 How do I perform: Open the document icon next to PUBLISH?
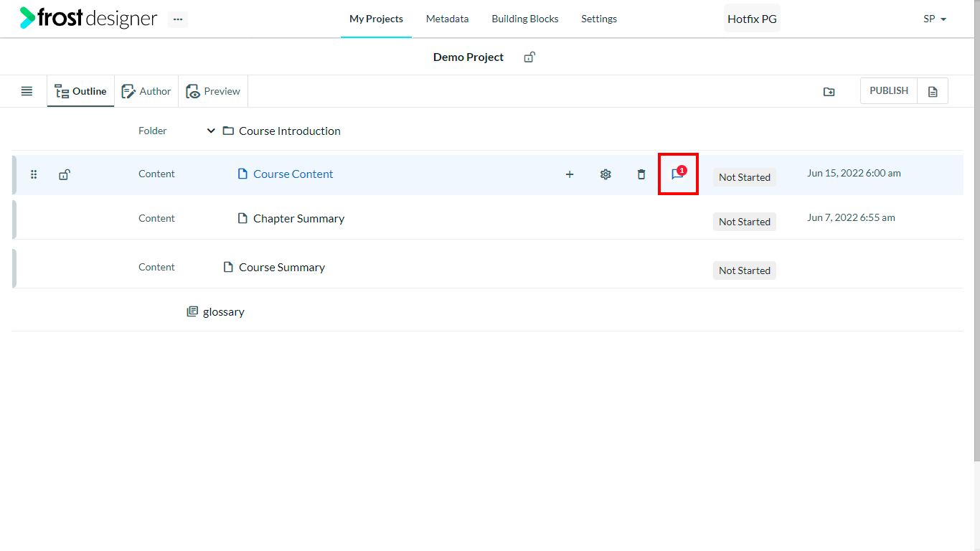[933, 91]
